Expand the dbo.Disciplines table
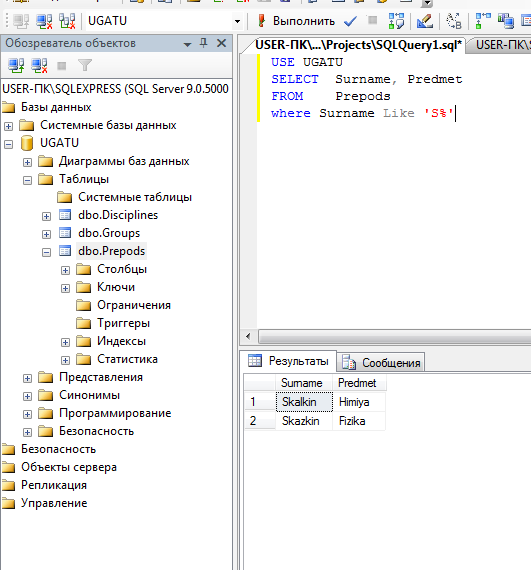This screenshot has width=531, height=570. click(x=47, y=216)
